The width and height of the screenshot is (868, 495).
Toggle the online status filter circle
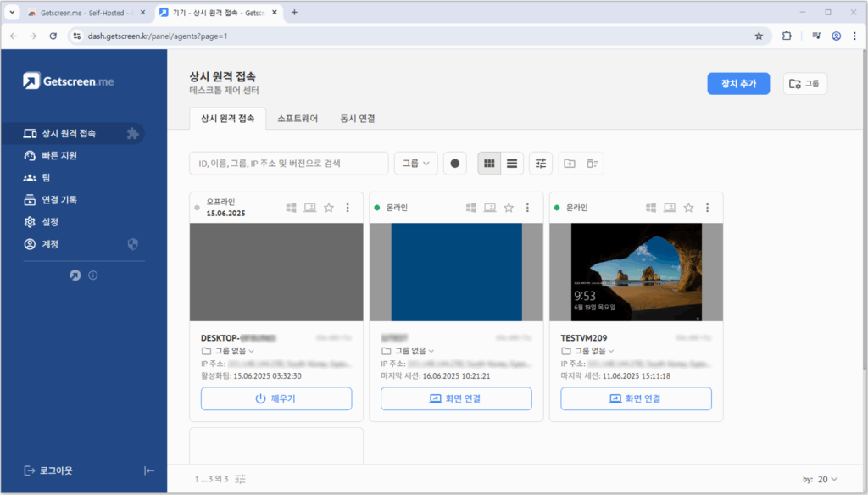pos(455,164)
